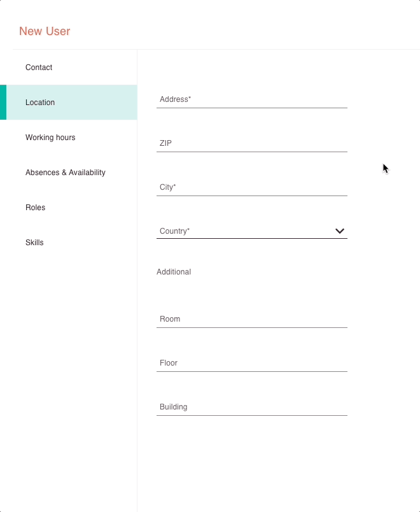The width and height of the screenshot is (420, 512).
Task: Click the Room input field
Action: (x=251, y=319)
